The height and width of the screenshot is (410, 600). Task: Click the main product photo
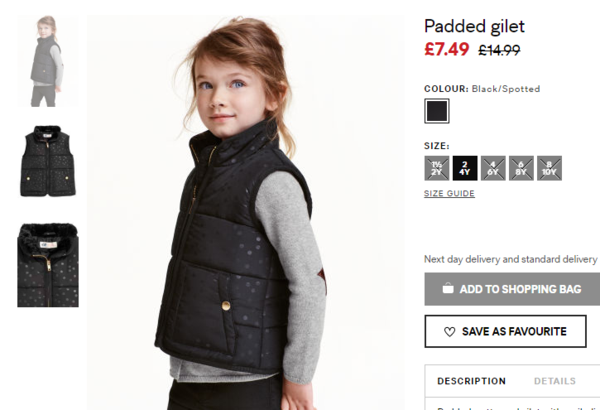pos(245,212)
